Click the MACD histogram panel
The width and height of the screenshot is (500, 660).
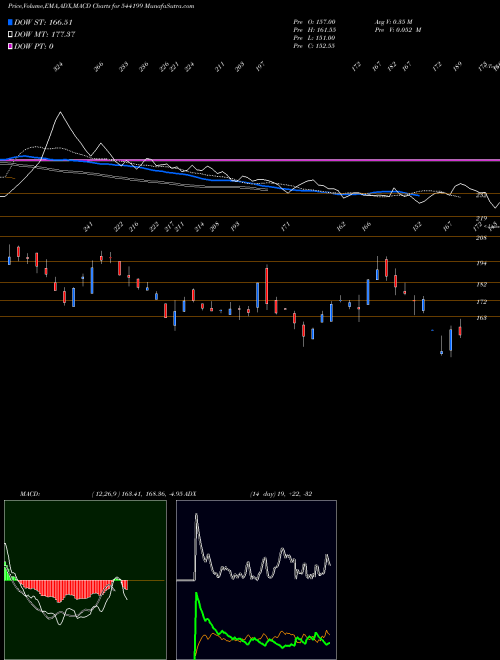point(85,580)
